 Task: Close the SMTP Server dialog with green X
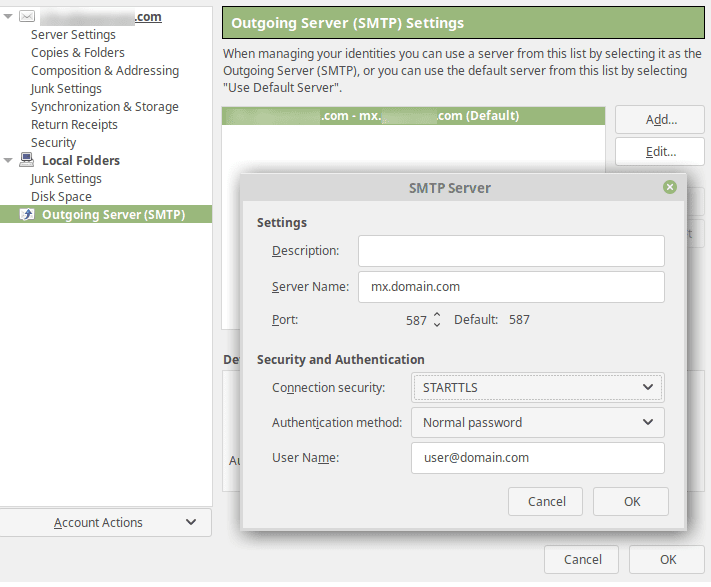(x=669, y=187)
